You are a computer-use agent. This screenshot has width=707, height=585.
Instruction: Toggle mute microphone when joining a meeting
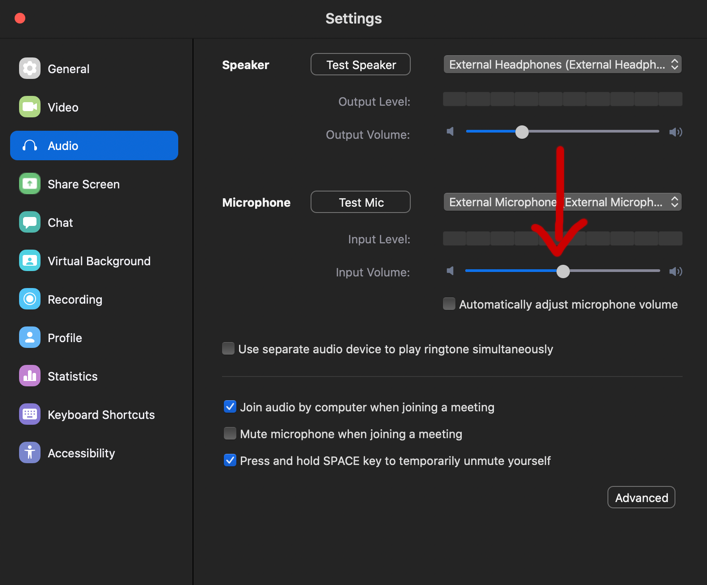(230, 433)
